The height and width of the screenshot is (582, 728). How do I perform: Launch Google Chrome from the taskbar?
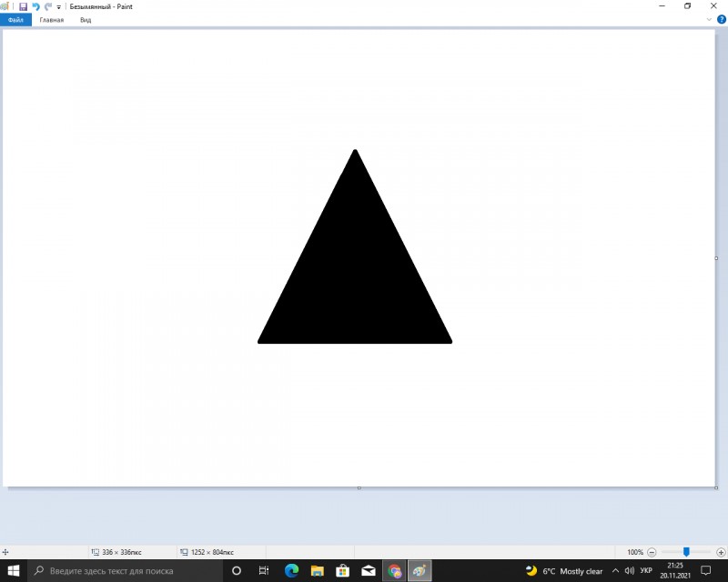395,571
